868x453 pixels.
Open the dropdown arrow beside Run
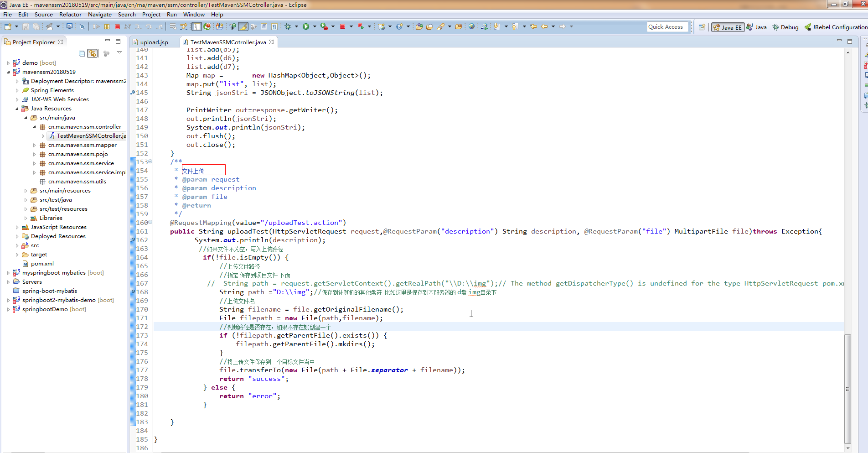pyautogui.click(x=315, y=27)
